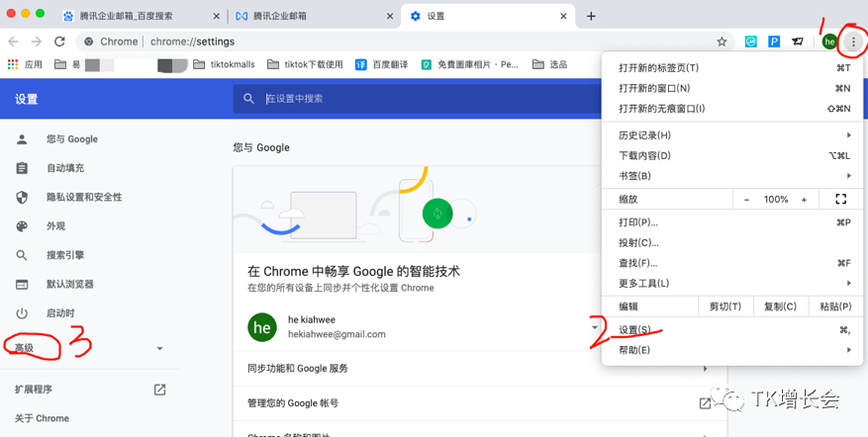Image resolution: width=868 pixels, height=437 pixels.
Task: Open the 百度翻译 bookmark
Action: coord(381,64)
